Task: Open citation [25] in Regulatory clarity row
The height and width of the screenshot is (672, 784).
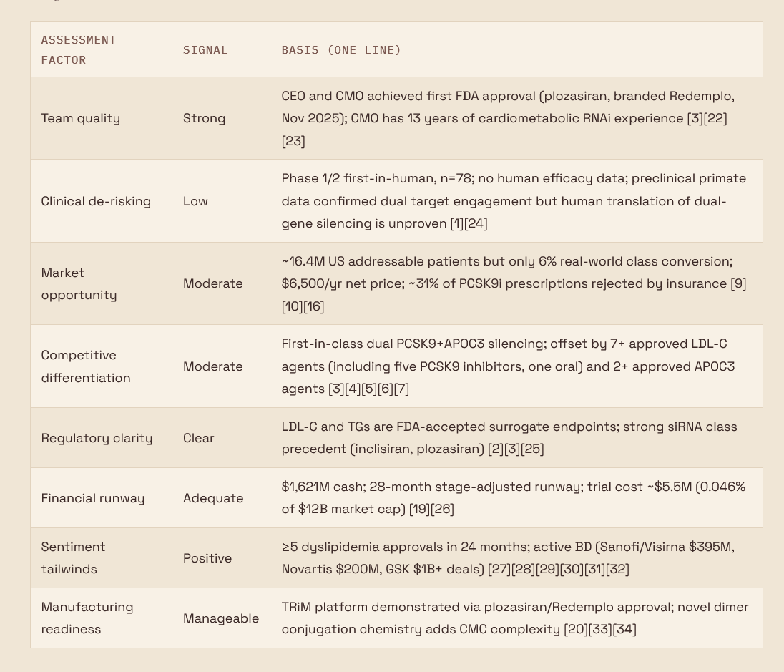Action: [x=532, y=449]
